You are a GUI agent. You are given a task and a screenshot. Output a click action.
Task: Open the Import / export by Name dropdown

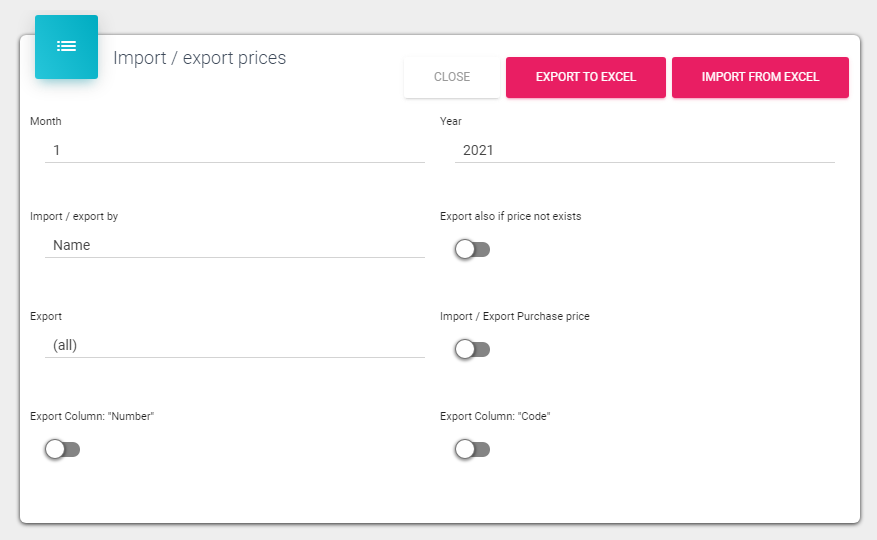(235, 245)
